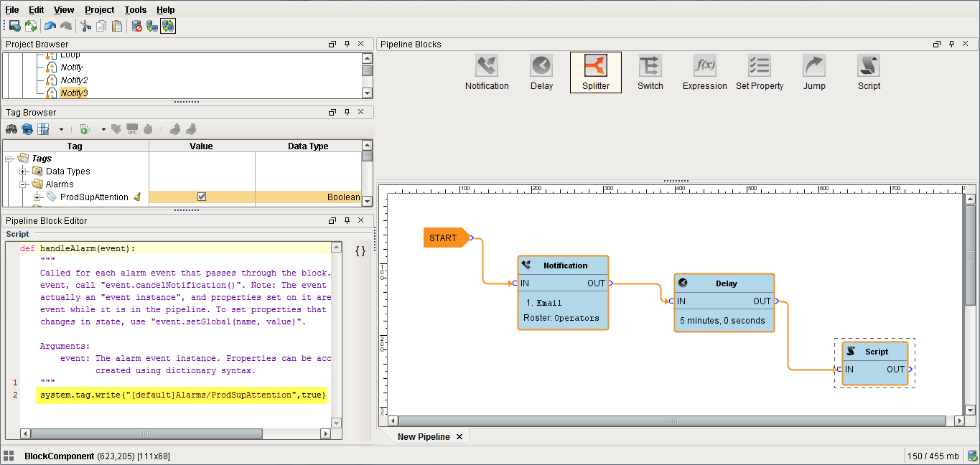The height and width of the screenshot is (465, 980).
Task: Select the Notification pipeline block
Action: point(487,72)
